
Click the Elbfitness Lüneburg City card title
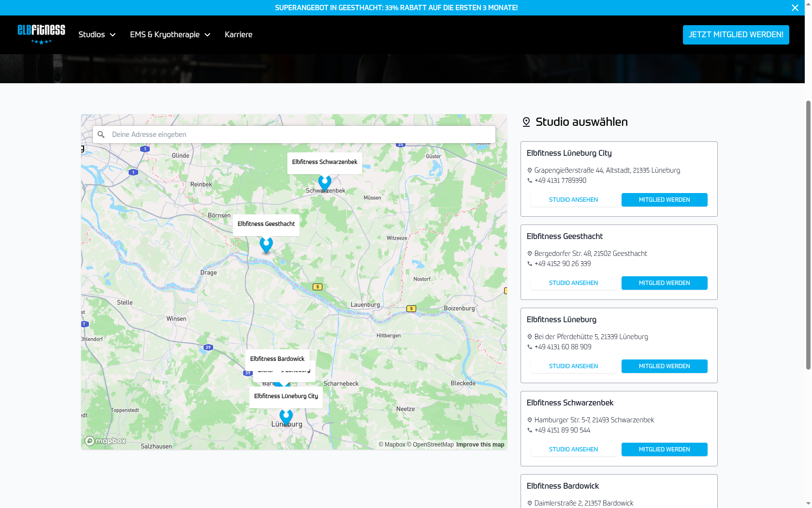tap(569, 153)
